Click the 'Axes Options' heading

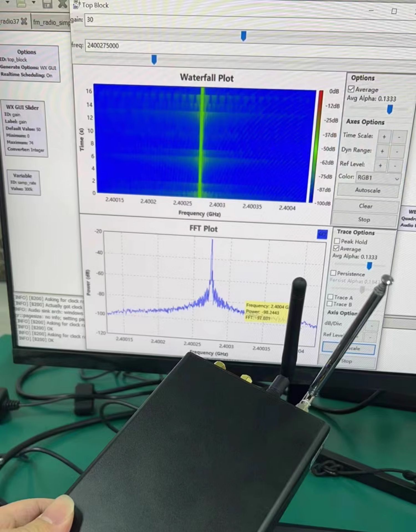point(365,122)
